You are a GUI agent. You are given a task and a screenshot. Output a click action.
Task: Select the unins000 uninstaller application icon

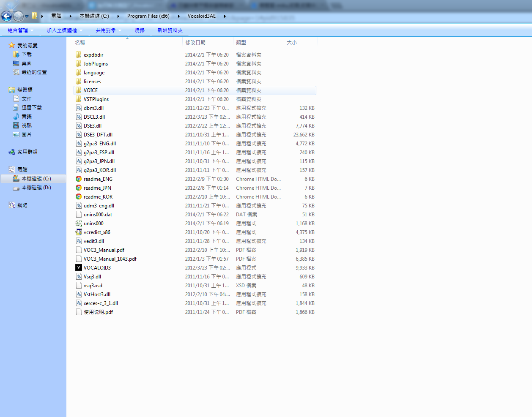pyautogui.click(x=79, y=223)
